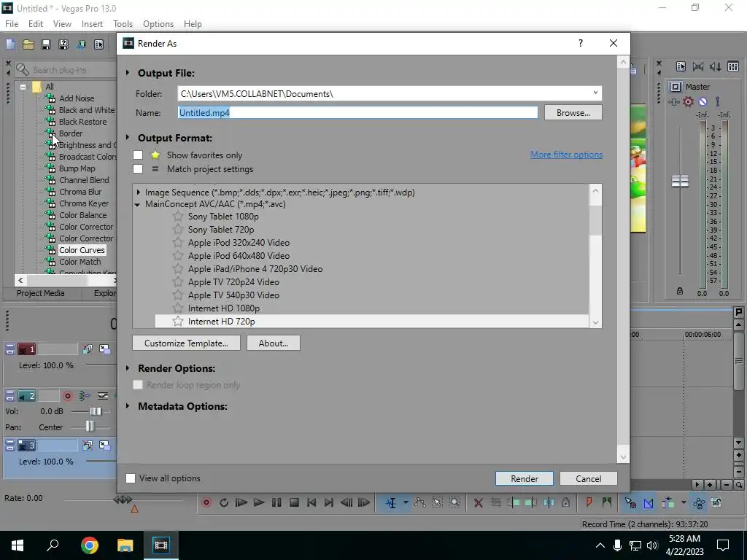The height and width of the screenshot is (560, 747).
Task: Open the More filter options link
Action: pyautogui.click(x=566, y=155)
